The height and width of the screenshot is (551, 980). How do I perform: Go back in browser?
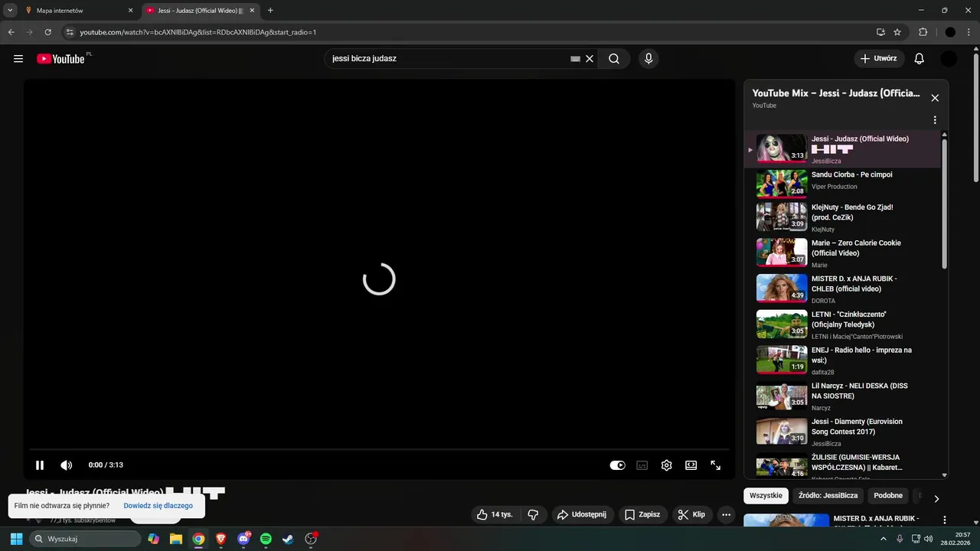(x=11, y=32)
